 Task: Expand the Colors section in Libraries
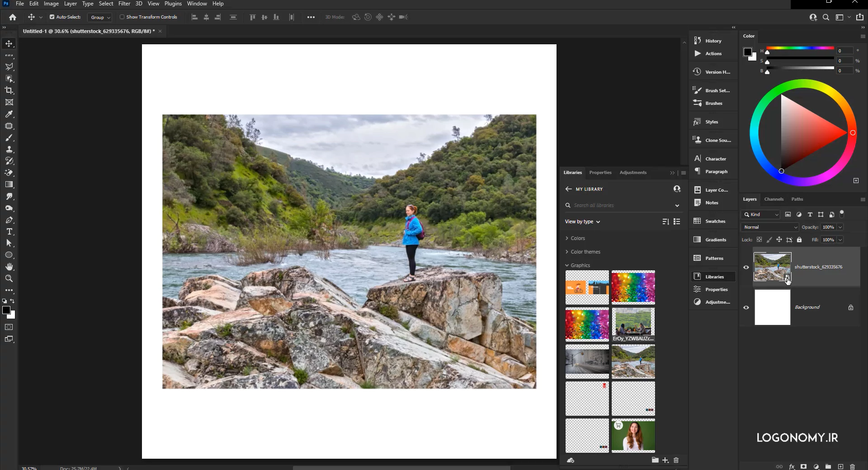pos(577,238)
